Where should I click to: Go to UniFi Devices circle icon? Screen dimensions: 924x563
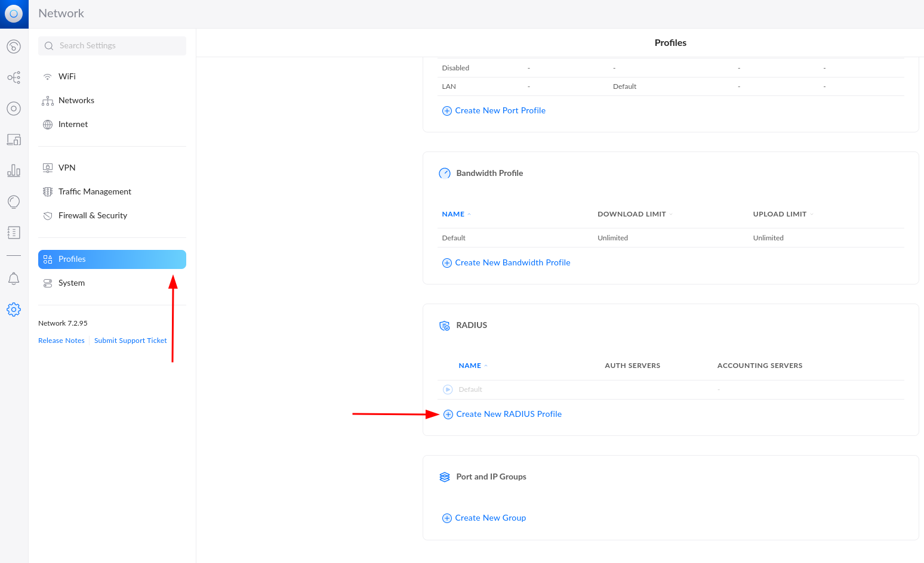click(14, 109)
